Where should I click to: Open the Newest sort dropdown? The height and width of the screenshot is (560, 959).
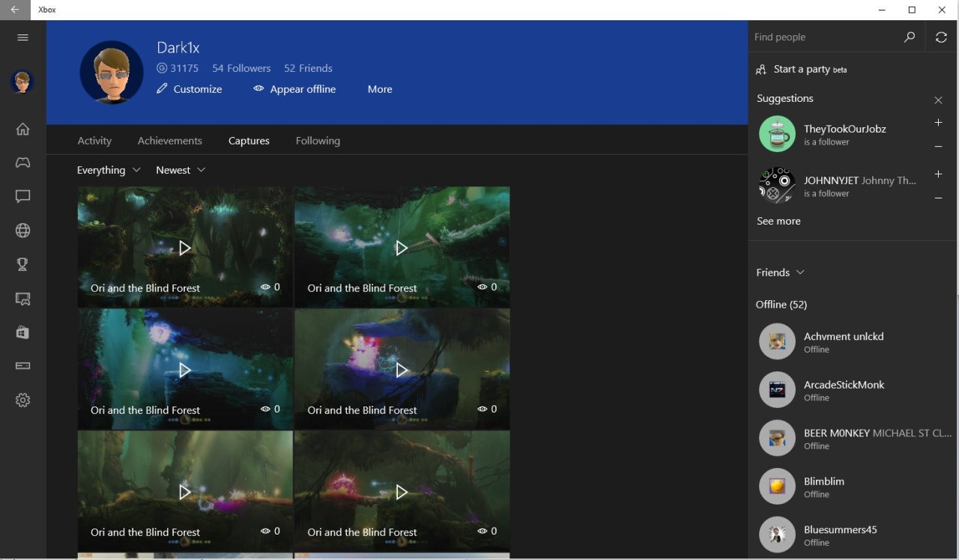tap(181, 170)
